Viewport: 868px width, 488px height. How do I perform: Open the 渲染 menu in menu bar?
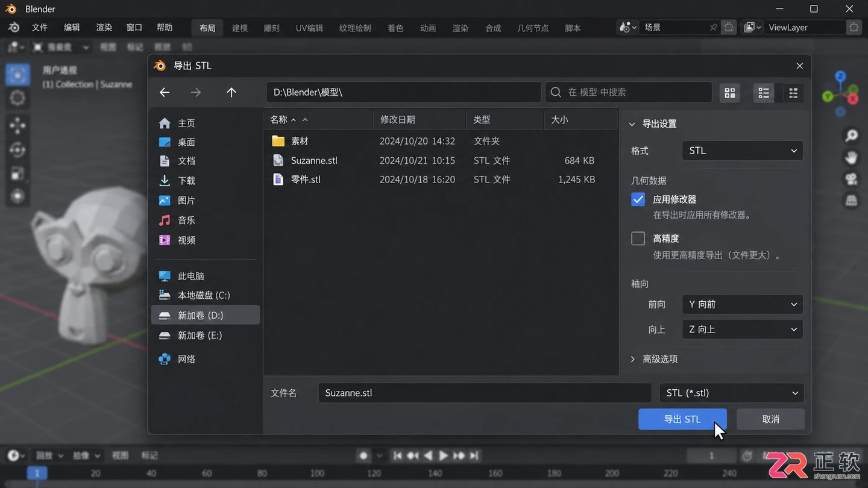point(104,28)
